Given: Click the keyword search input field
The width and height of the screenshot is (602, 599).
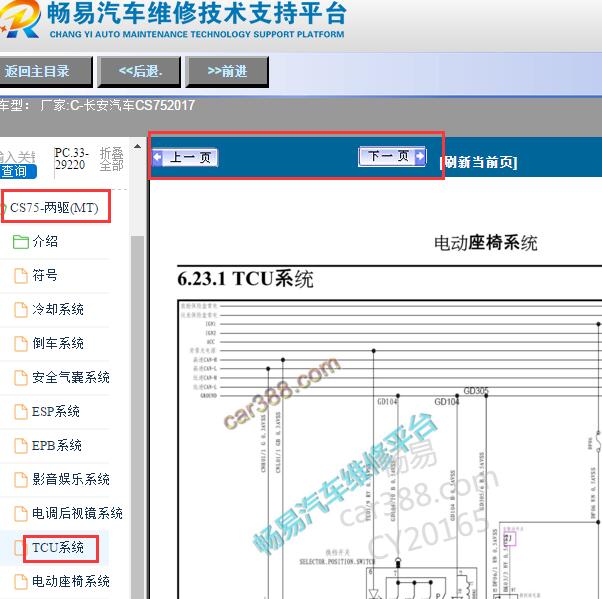Looking at the screenshot, I should tap(18, 157).
